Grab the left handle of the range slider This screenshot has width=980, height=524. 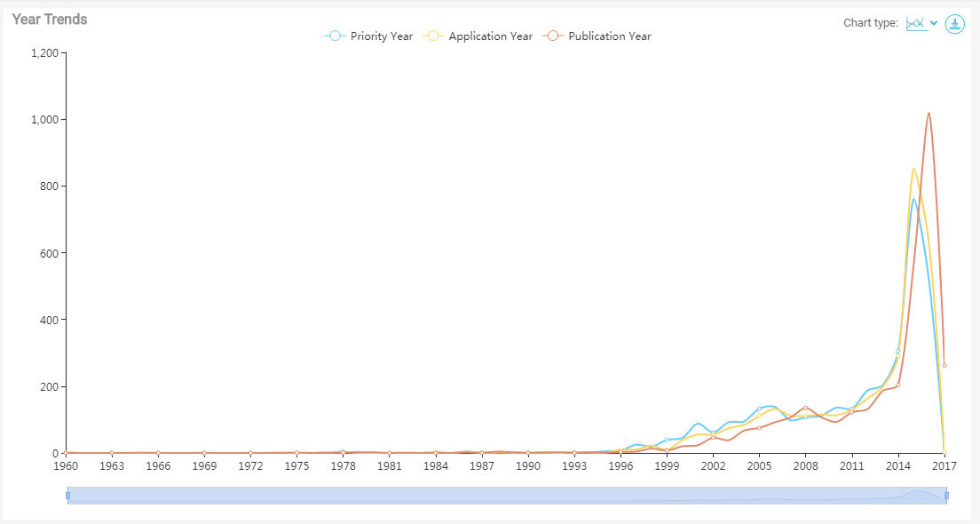pyautogui.click(x=67, y=496)
